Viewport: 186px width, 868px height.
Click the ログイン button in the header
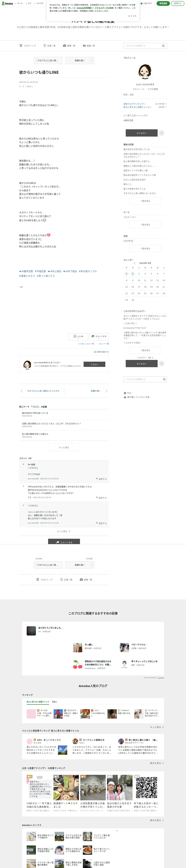point(178,3)
